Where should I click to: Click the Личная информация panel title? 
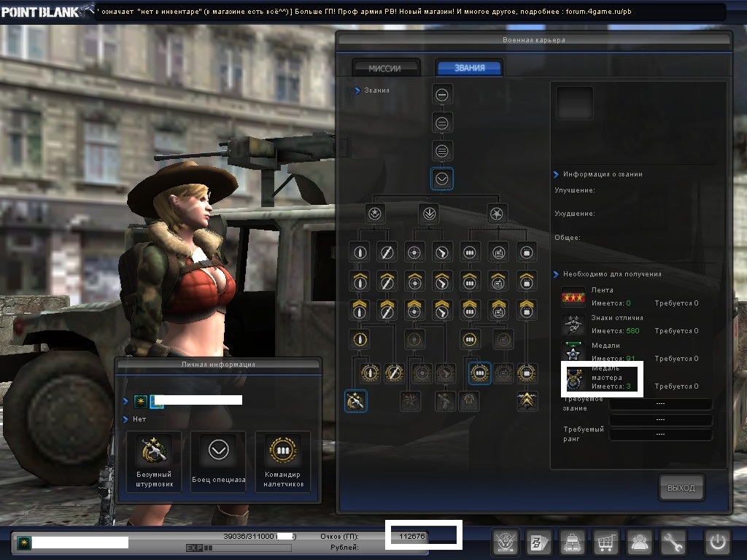tap(218, 365)
